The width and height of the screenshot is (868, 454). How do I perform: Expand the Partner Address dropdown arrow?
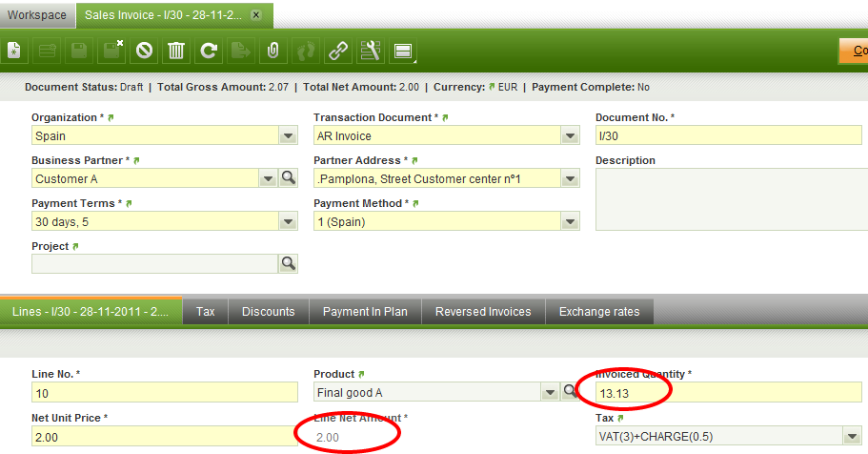coord(570,178)
